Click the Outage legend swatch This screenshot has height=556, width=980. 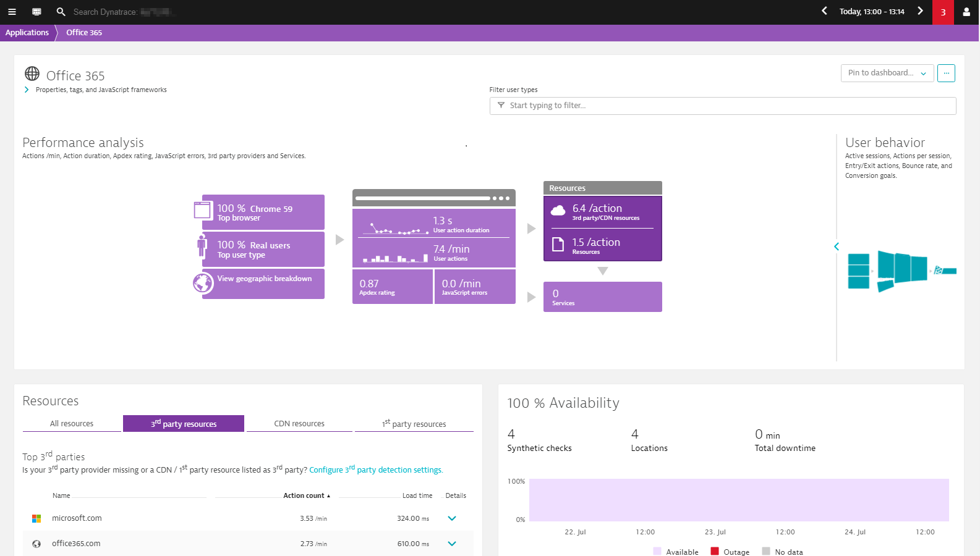(715, 551)
